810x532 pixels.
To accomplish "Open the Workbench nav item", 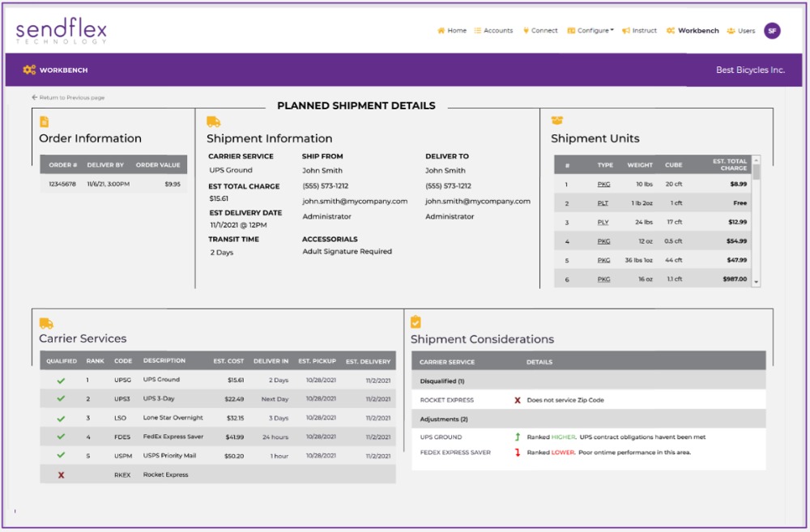I will pos(693,31).
